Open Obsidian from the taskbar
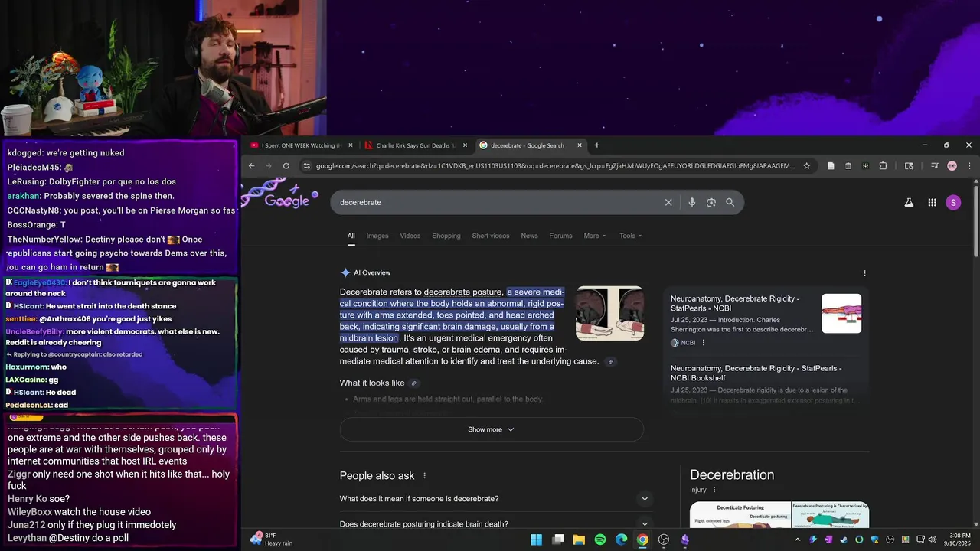Image resolution: width=980 pixels, height=551 pixels. tap(685, 540)
